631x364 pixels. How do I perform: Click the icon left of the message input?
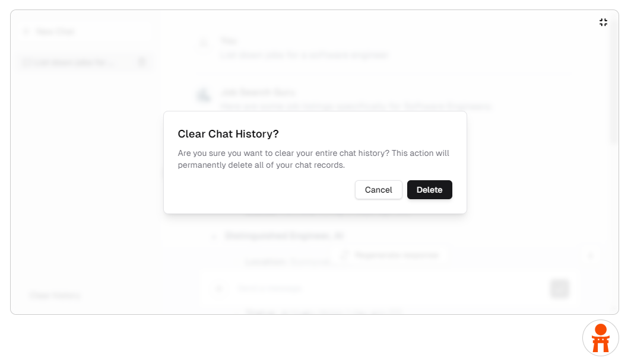click(219, 289)
